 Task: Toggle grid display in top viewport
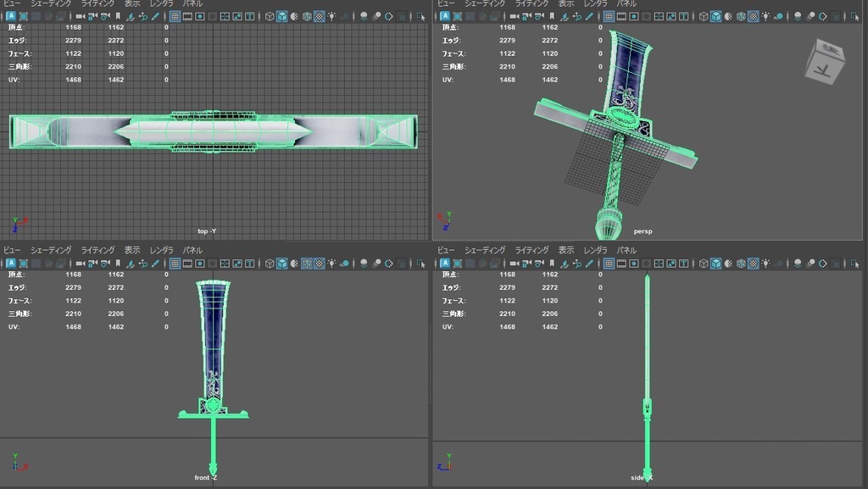click(174, 14)
